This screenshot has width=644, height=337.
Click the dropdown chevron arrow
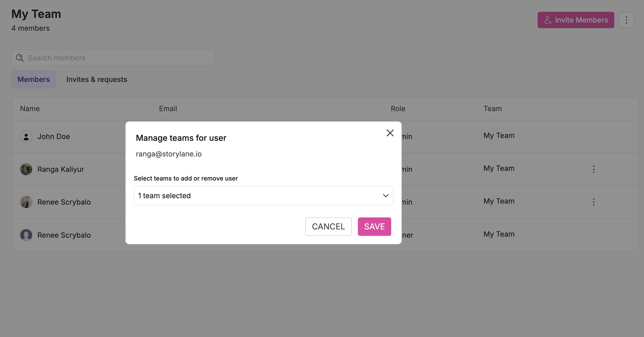tap(386, 196)
